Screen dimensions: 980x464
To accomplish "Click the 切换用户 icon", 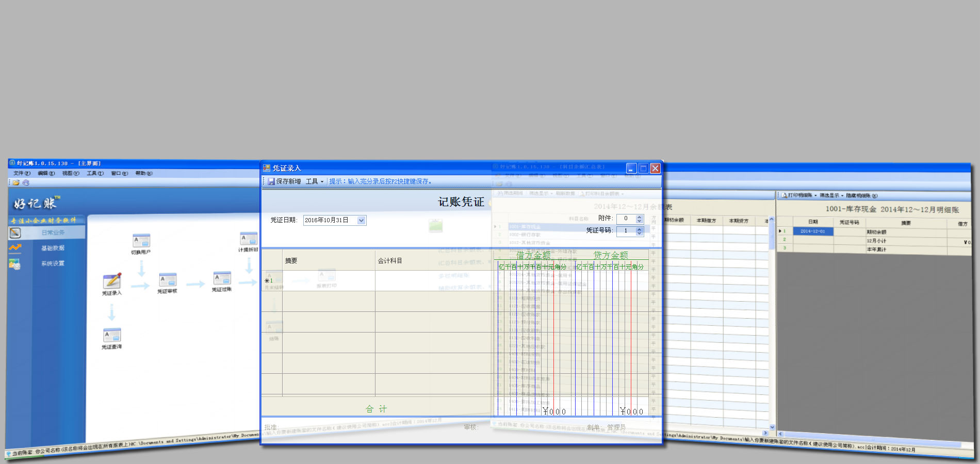I will click(x=141, y=241).
